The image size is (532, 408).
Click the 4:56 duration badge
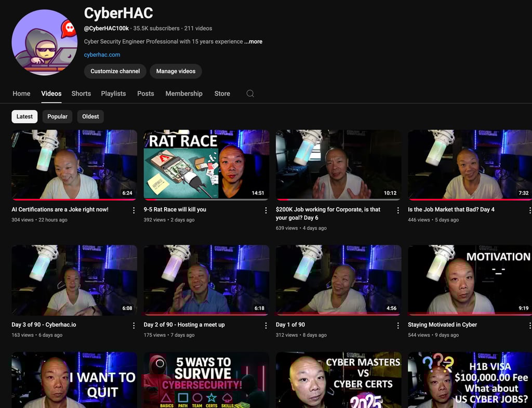pos(391,308)
